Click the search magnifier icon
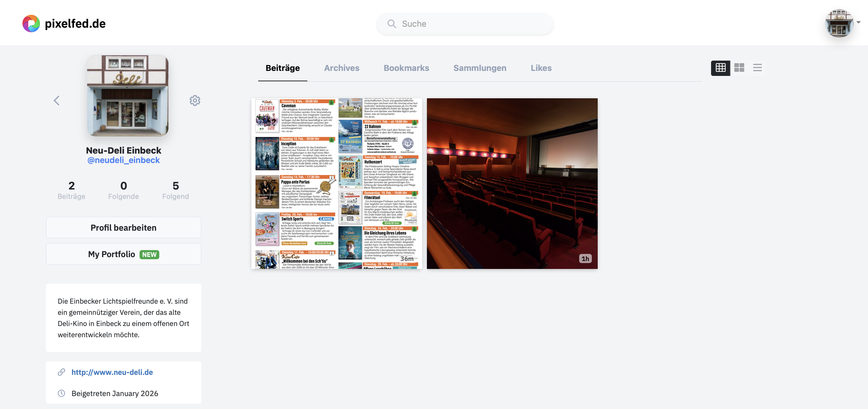 pos(392,24)
